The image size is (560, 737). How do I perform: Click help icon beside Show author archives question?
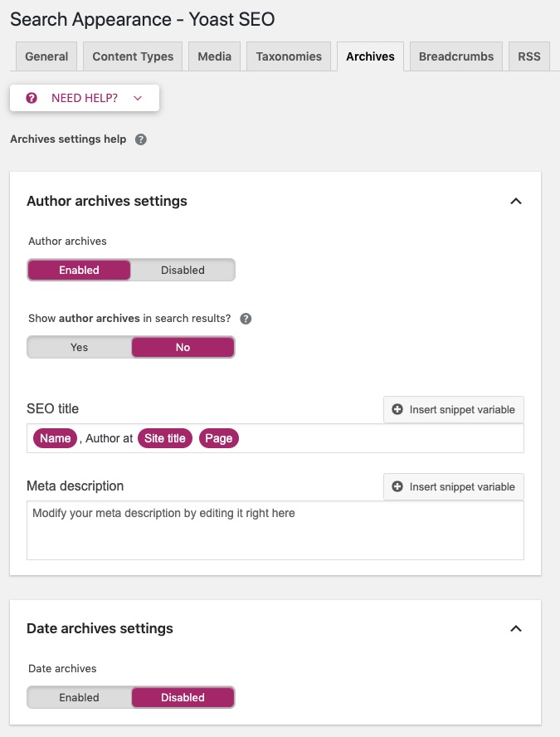point(246,319)
